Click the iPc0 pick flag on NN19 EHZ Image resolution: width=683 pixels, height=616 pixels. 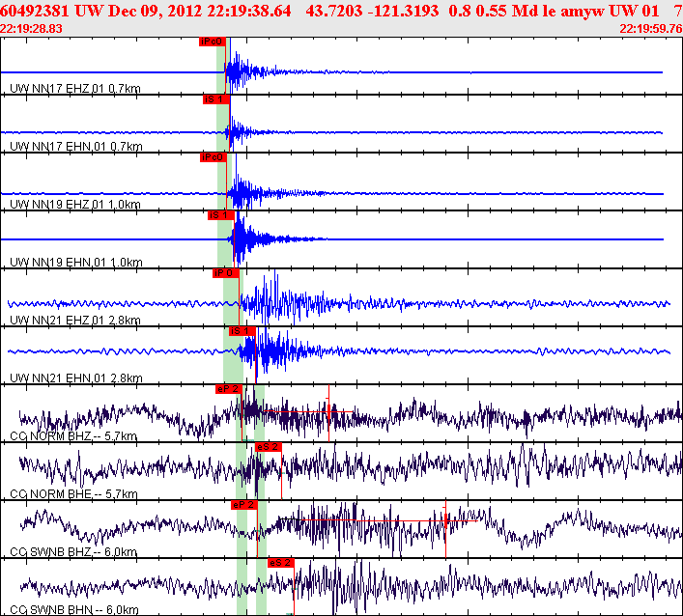[x=213, y=157]
